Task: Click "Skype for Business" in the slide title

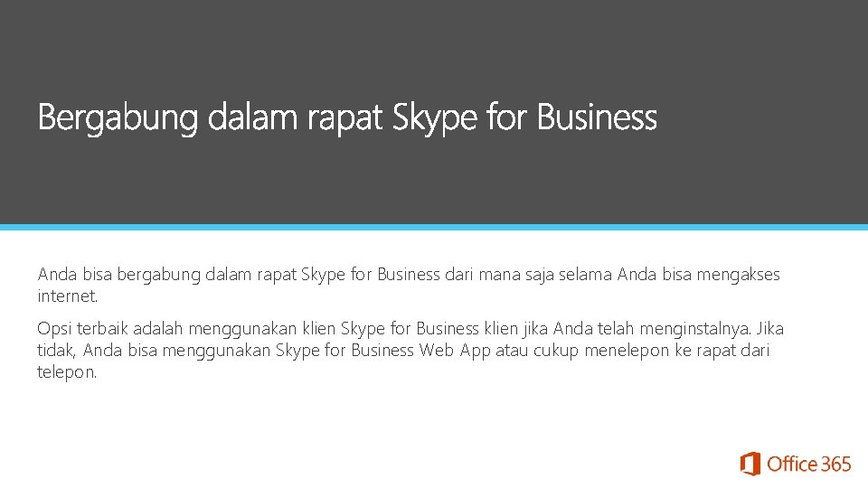Action: point(524,118)
